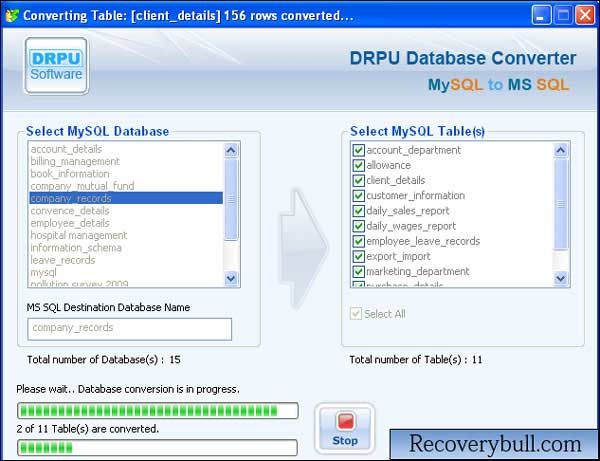Toggle the daily_wages_report checkbox

[359, 226]
